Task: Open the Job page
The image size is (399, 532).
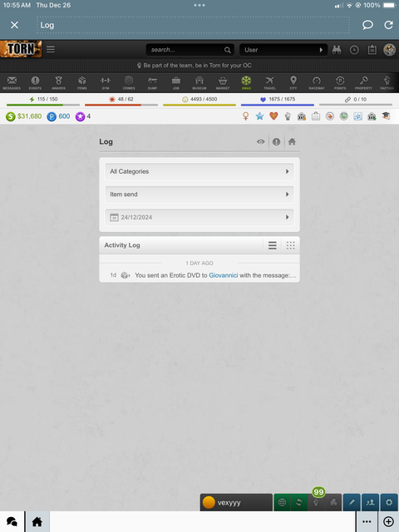Action: (x=175, y=82)
